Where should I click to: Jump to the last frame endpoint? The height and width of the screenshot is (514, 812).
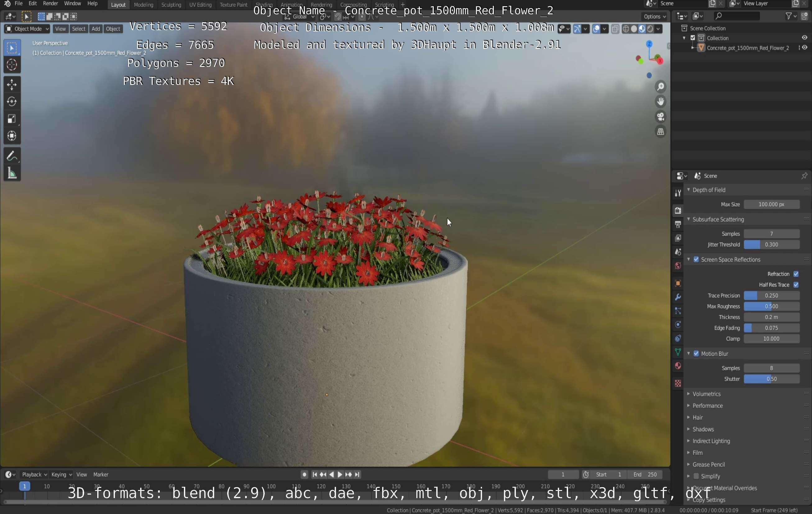[x=357, y=475]
